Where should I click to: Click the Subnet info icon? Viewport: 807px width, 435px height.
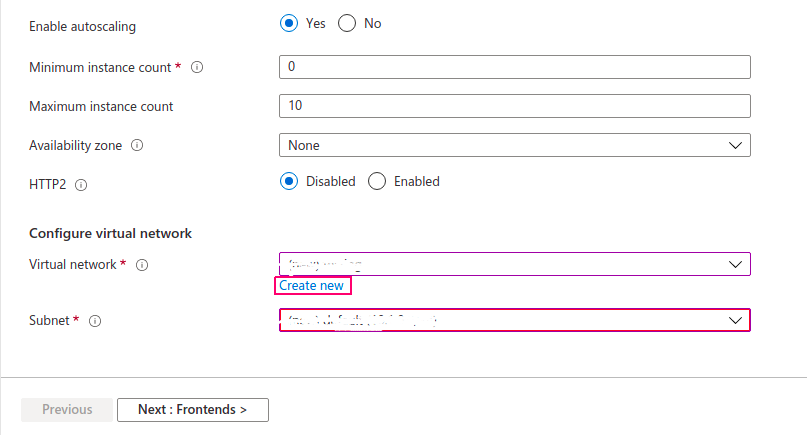tap(95, 321)
